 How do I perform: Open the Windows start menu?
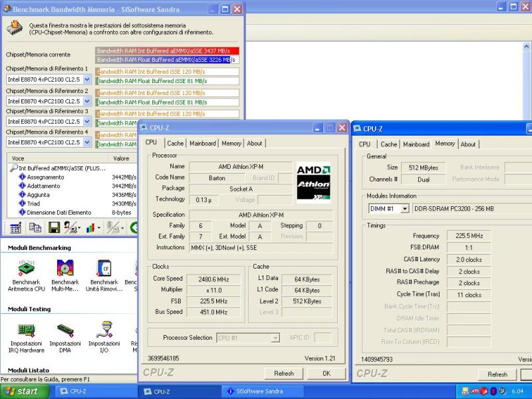25,392
